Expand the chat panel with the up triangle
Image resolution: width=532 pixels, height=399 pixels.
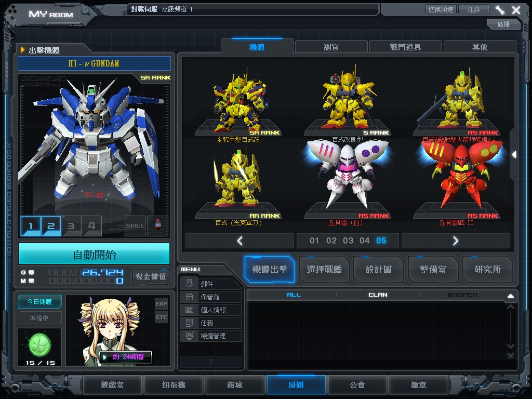pos(510,296)
